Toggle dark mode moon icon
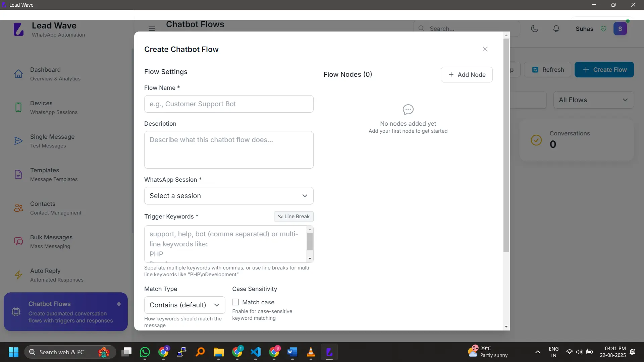644x362 pixels. point(535,29)
